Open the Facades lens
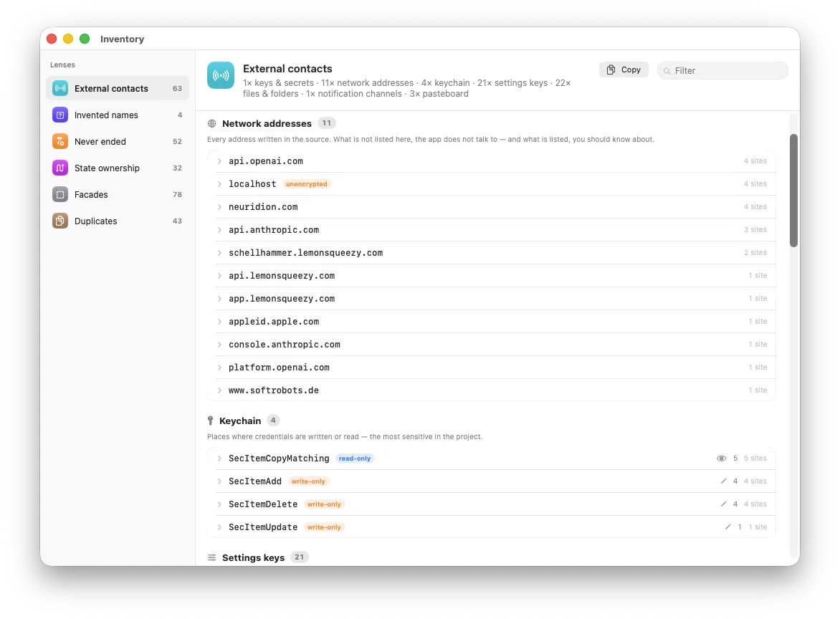Viewport: 840px width, 619px height. 118,194
